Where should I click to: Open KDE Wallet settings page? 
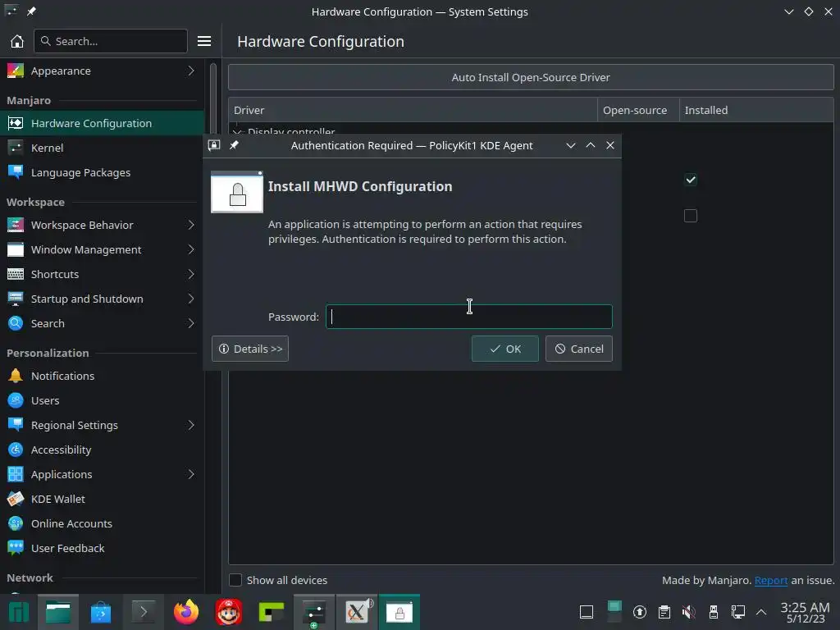tap(102, 500)
